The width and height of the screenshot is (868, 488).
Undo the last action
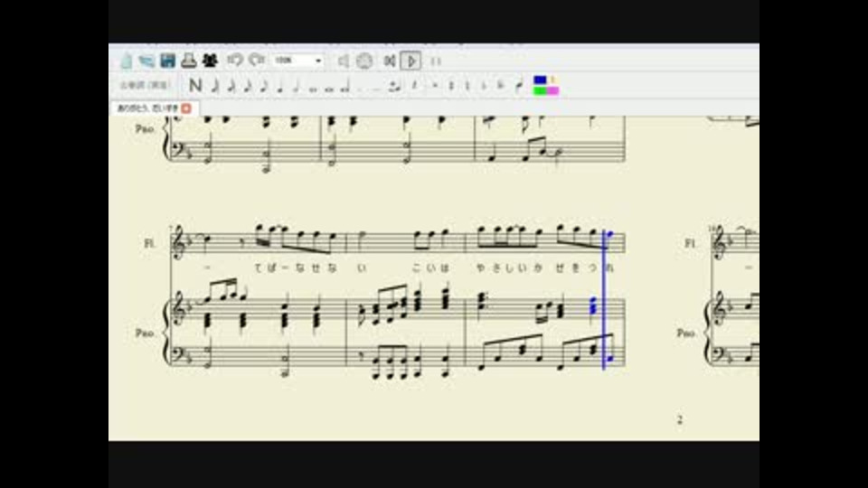tap(235, 60)
